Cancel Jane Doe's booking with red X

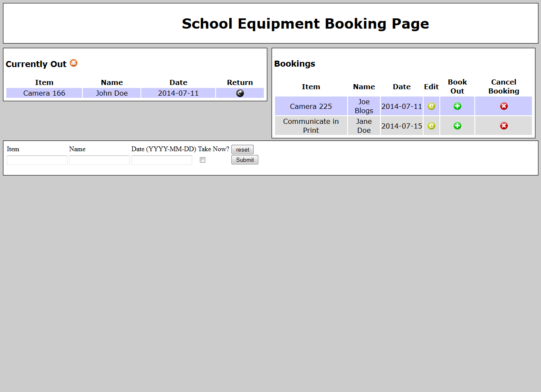point(504,126)
